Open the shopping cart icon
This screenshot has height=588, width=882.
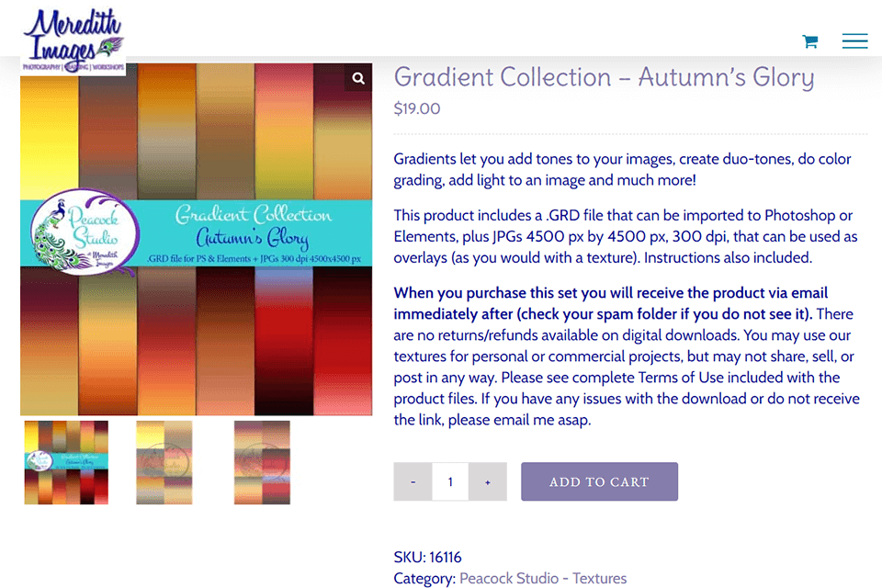[809, 41]
